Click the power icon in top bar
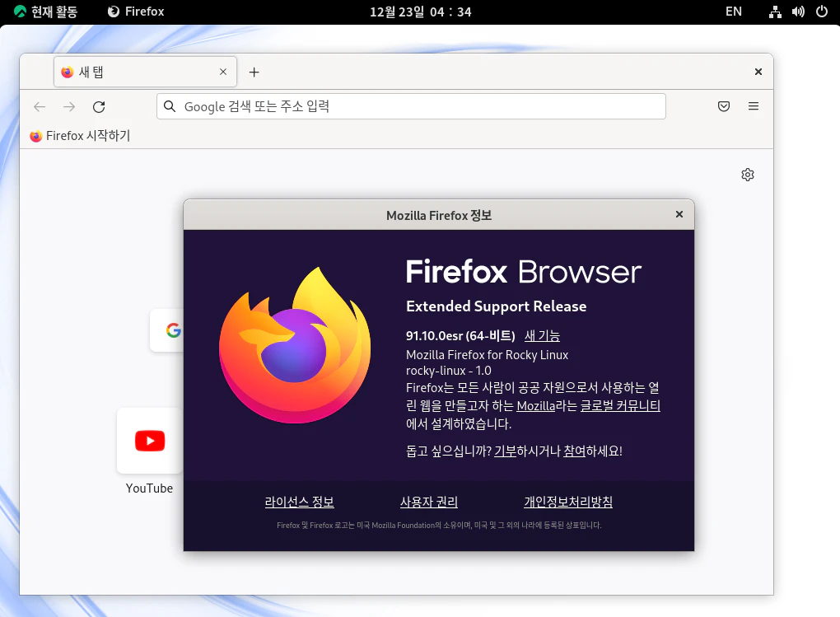The width and height of the screenshot is (840, 617). pos(822,12)
